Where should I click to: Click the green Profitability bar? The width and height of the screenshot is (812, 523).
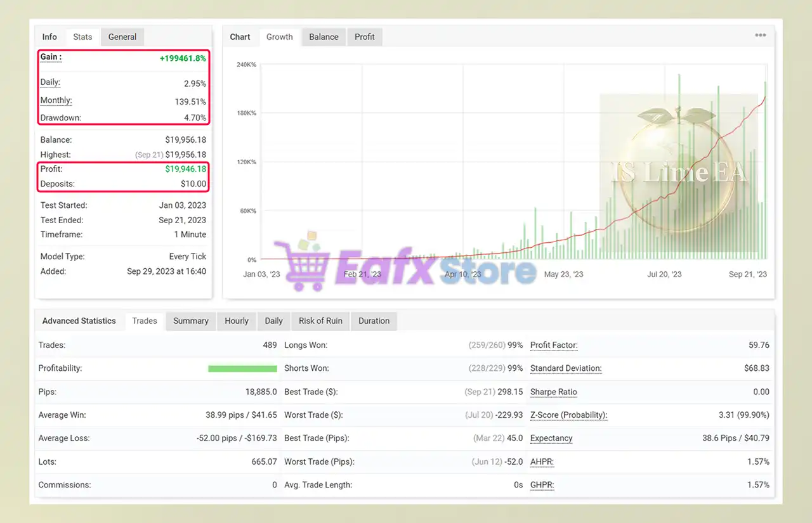[242, 368]
